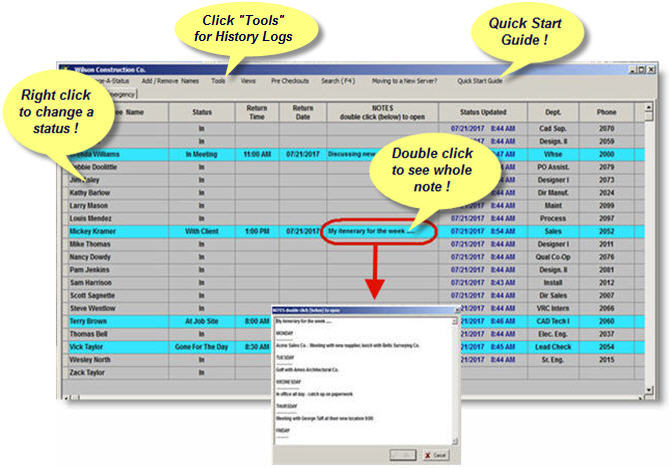
Task: Click the Add / Remove Names menu
Action: (x=169, y=80)
